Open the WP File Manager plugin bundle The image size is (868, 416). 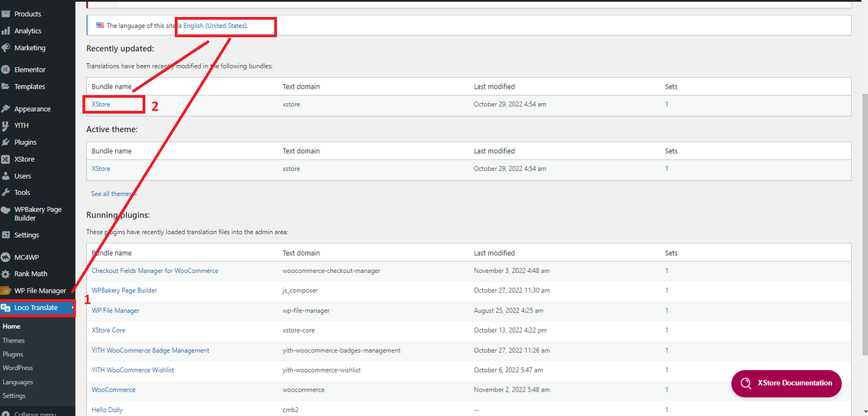click(116, 310)
